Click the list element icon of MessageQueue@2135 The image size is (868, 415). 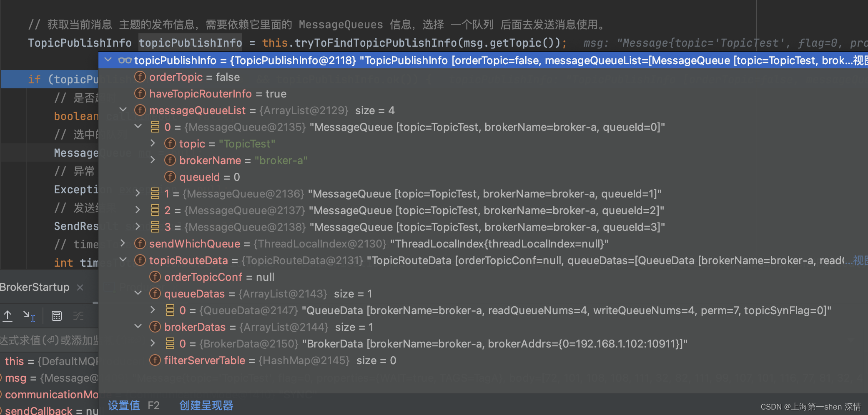[x=155, y=127]
